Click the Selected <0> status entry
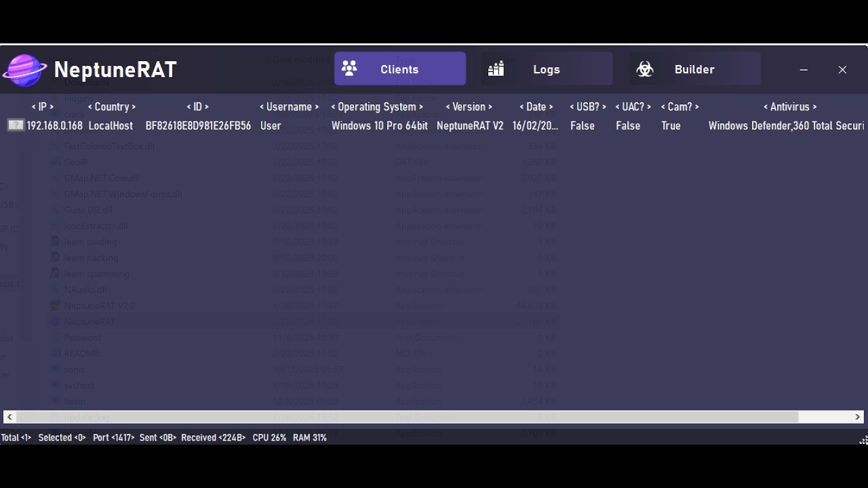Image resolution: width=868 pixels, height=488 pixels. click(x=62, y=438)
